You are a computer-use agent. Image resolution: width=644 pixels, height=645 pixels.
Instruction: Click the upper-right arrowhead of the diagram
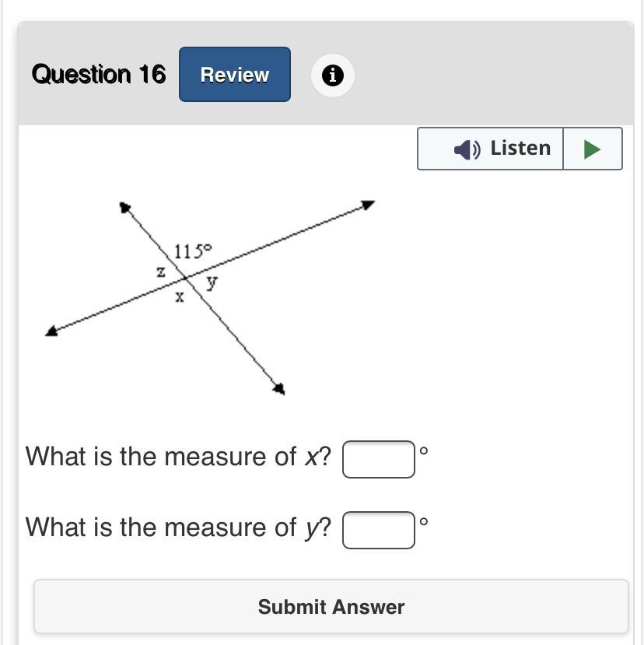pos(368,205)
